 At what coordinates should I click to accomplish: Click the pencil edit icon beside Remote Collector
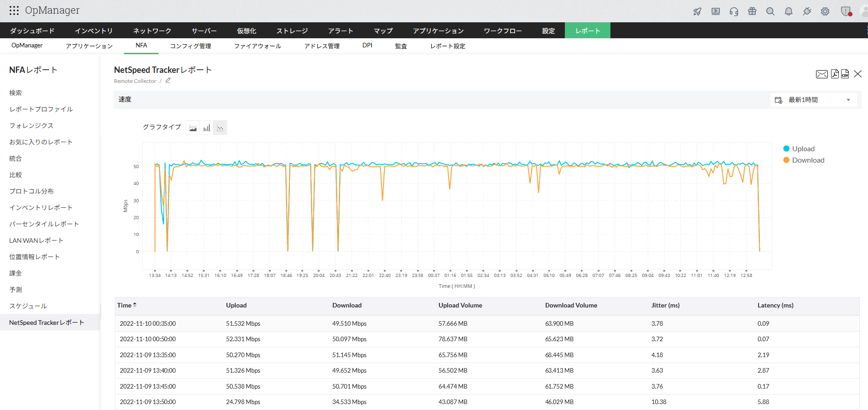click(168, 81)
